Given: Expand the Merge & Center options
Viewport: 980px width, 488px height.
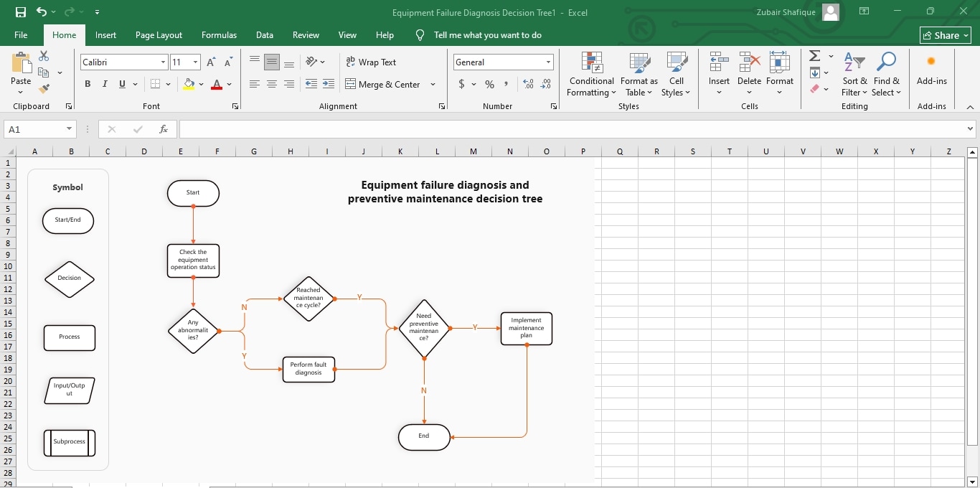Looking at the screenshot, I should tap(433, 85).
